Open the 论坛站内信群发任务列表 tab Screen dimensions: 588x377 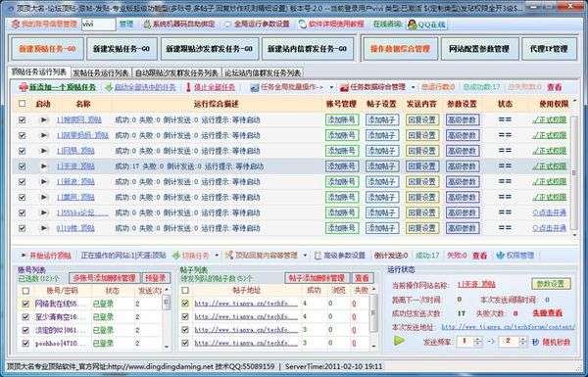click(x=263, y=72)
